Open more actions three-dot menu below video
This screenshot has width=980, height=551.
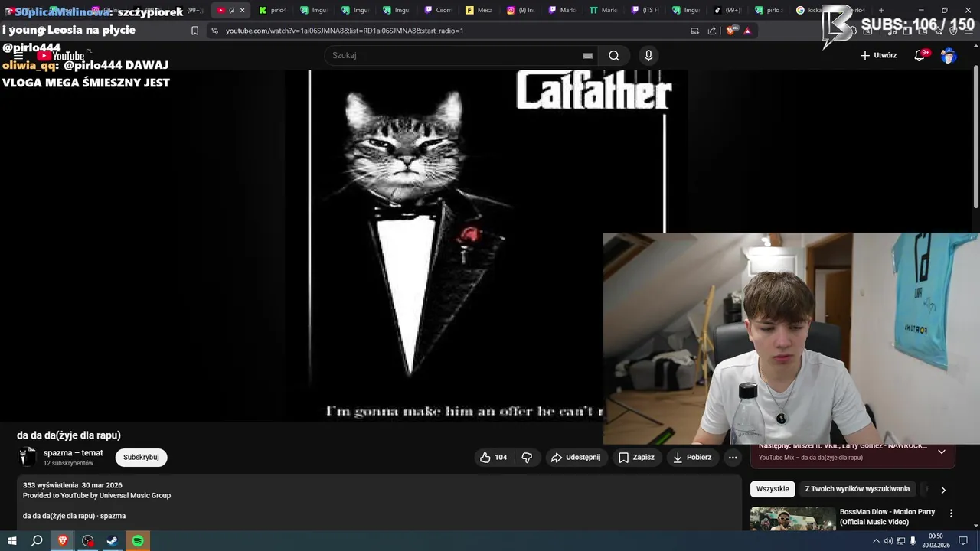(x=733, y=457)
